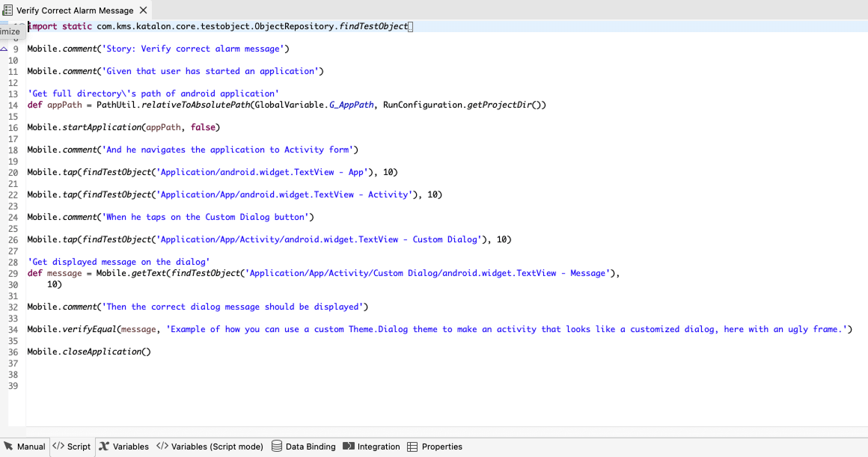Click the folded-imports box at end of import line
868x457 pixels.
pyautogui.click(x=410, y=27)
